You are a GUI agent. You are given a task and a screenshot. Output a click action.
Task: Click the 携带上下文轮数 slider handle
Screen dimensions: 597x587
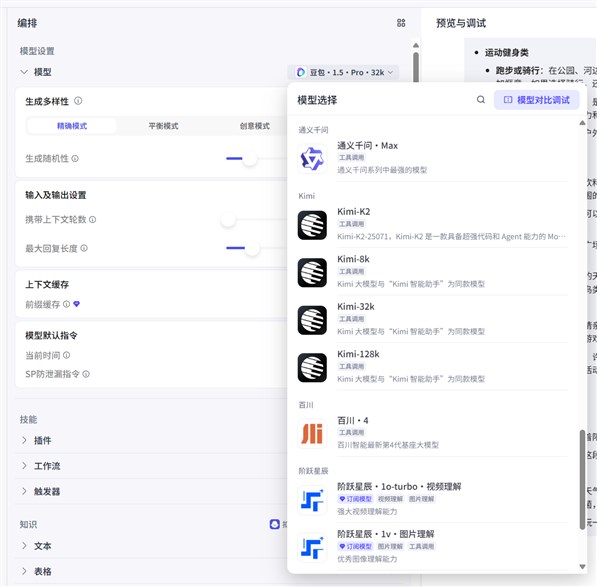pyautogui.click(x=228, y=220)
